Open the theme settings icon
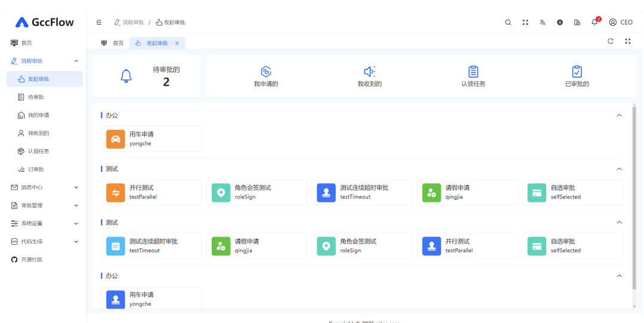The width and height of the screenshot is (644, 323). (577, 22)
